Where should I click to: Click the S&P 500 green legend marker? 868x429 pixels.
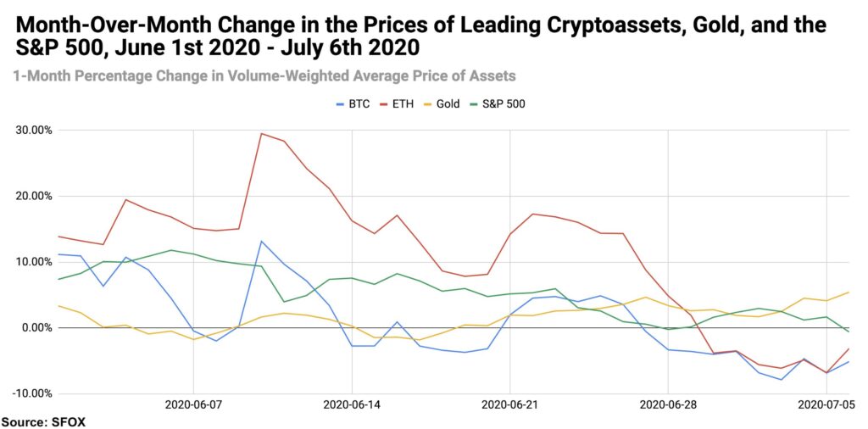click(474, 104)
